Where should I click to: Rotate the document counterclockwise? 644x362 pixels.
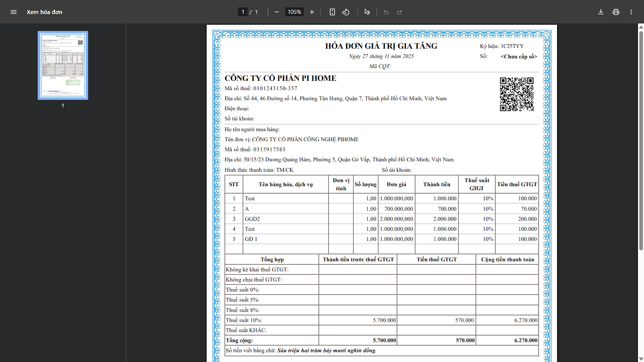tap(346, 12)
